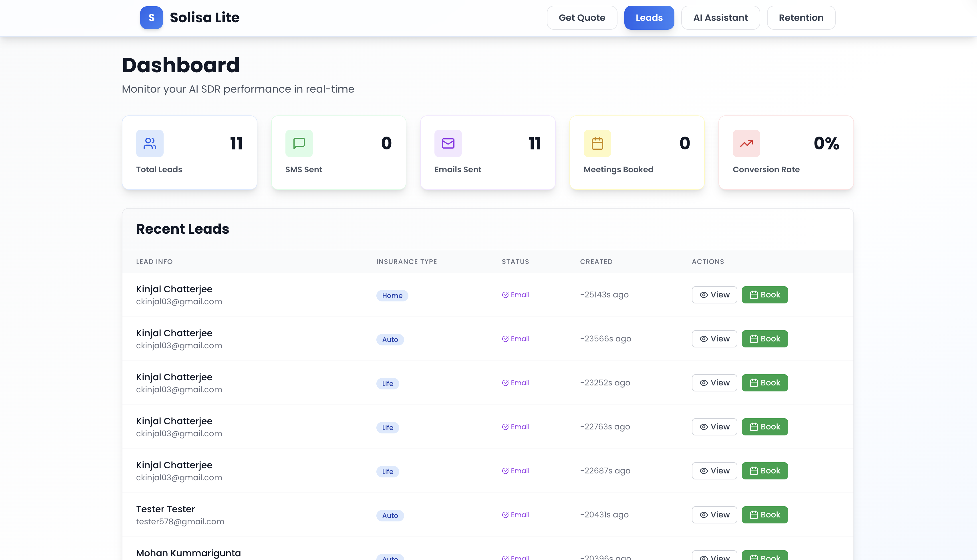Image resolution: width=977 pixels, height=560 pixels.
Task: Click Email status check icon in first row
Action: tap(505, 295)
